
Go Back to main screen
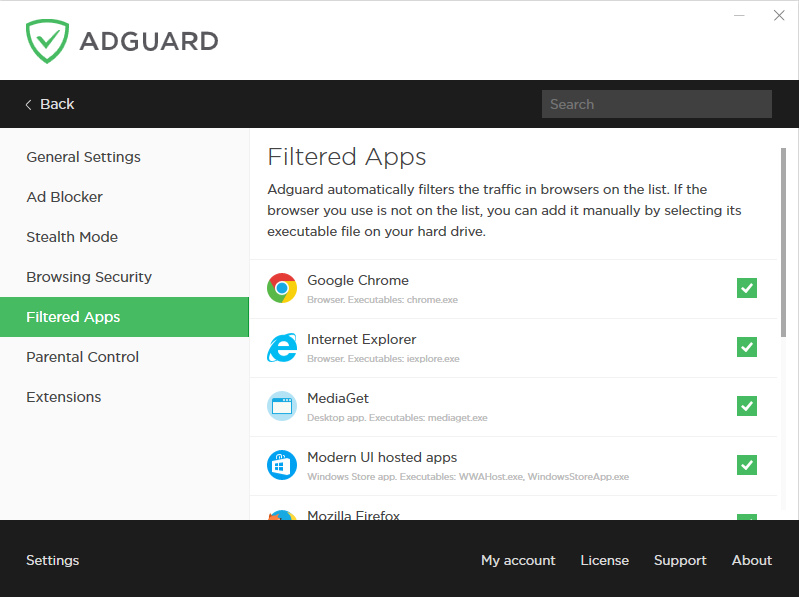(x=50, y=104)
